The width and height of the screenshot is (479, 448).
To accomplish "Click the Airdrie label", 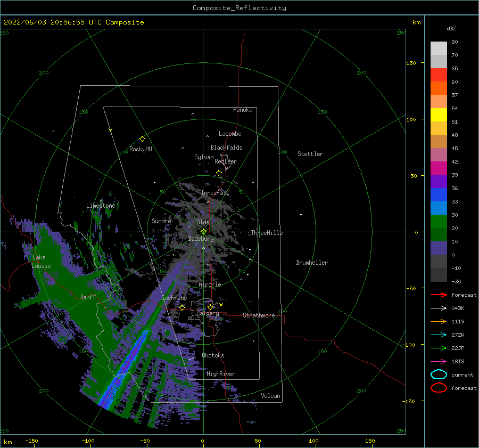I will (210, 284).
